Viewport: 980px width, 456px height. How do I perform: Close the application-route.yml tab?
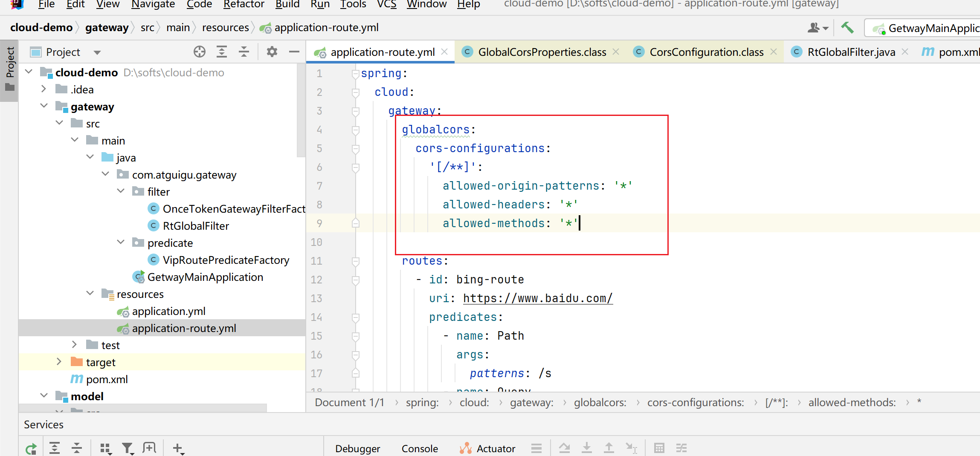tap(444, 52)
